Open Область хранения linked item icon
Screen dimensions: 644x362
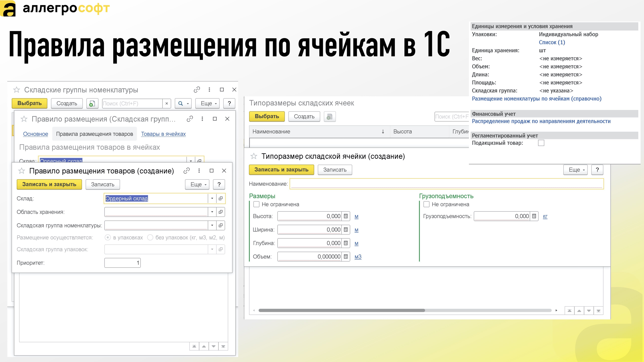pos(220,212)
